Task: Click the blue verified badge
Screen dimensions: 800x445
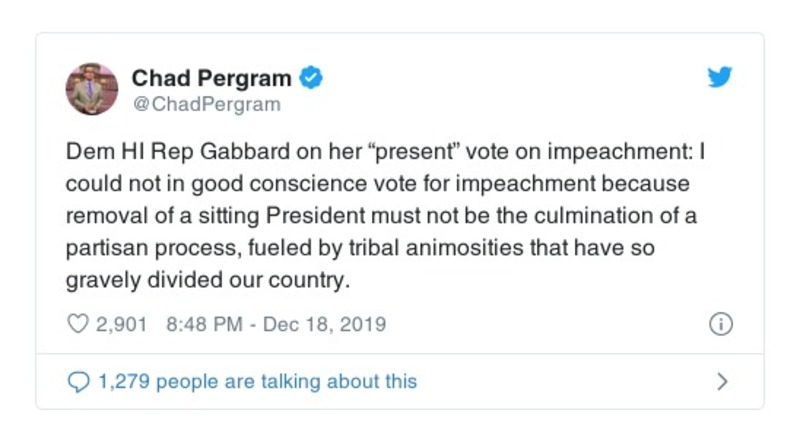Action: [312, 77]
